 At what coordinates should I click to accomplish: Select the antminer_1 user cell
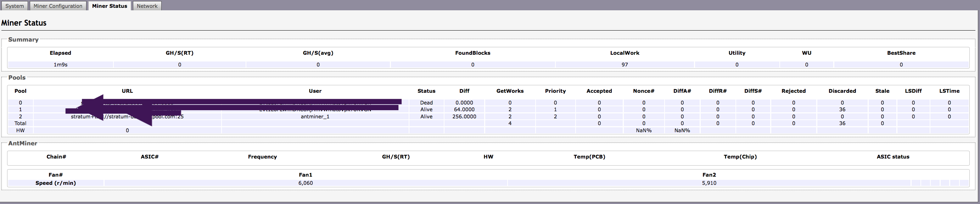[x=315, y=117]
